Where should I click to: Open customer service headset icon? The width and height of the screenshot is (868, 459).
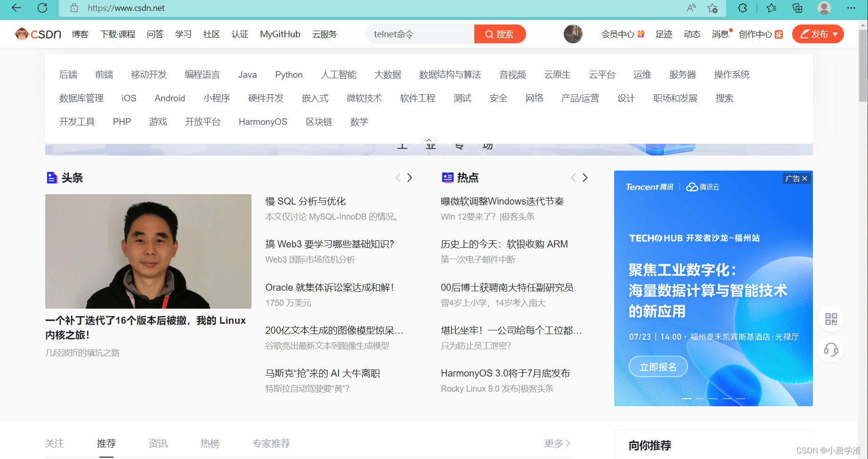point(831,350)
